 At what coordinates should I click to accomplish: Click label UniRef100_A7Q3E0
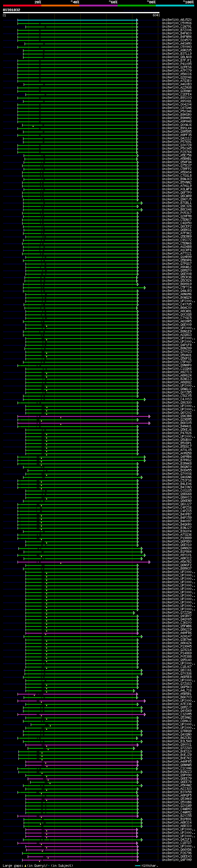click(177, 81)
